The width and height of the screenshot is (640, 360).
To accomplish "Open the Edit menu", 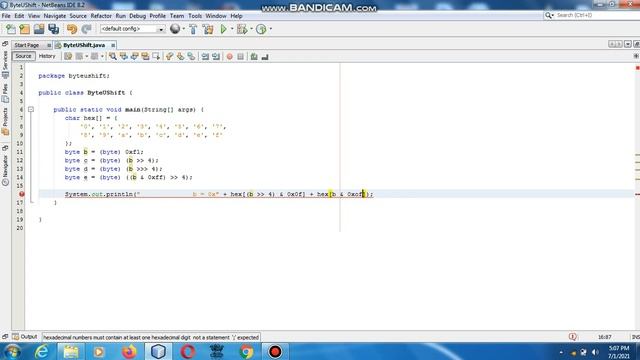I will click(19, 16).
